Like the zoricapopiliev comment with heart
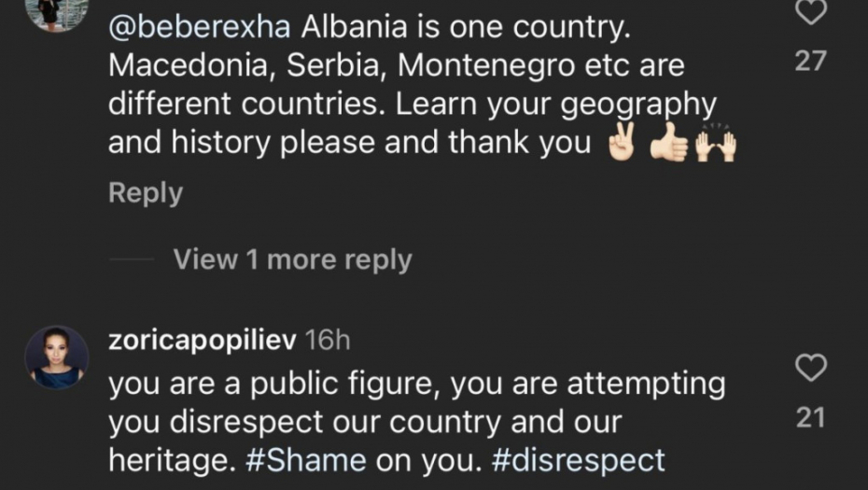Screen dimensions: 868x490 coord(811,369)
